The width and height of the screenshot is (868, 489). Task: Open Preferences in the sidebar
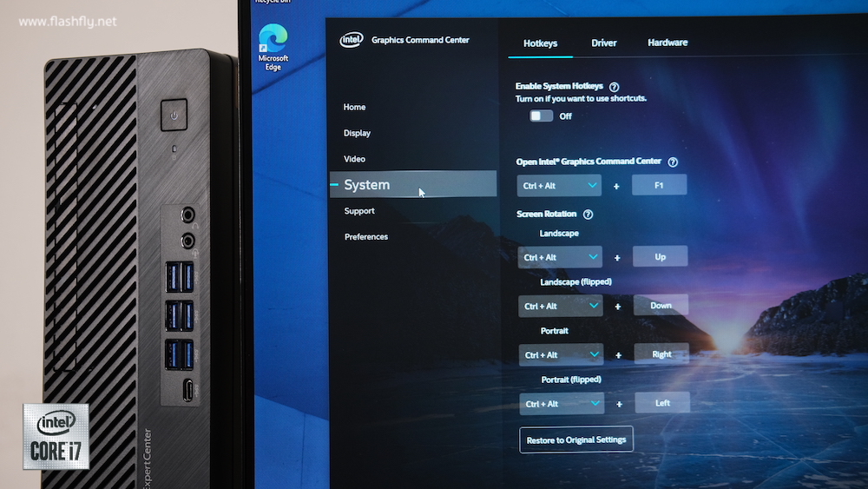pyautogui.click(x=366, y=236)
